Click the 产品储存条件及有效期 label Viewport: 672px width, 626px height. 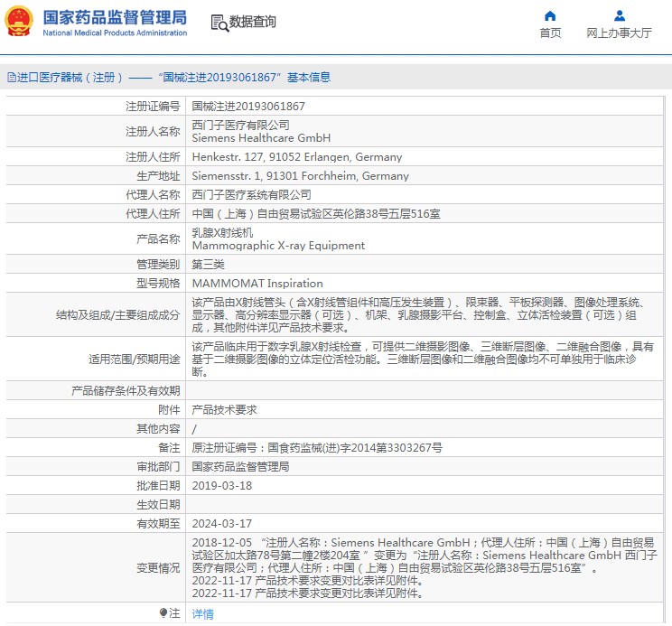(126, 391)
